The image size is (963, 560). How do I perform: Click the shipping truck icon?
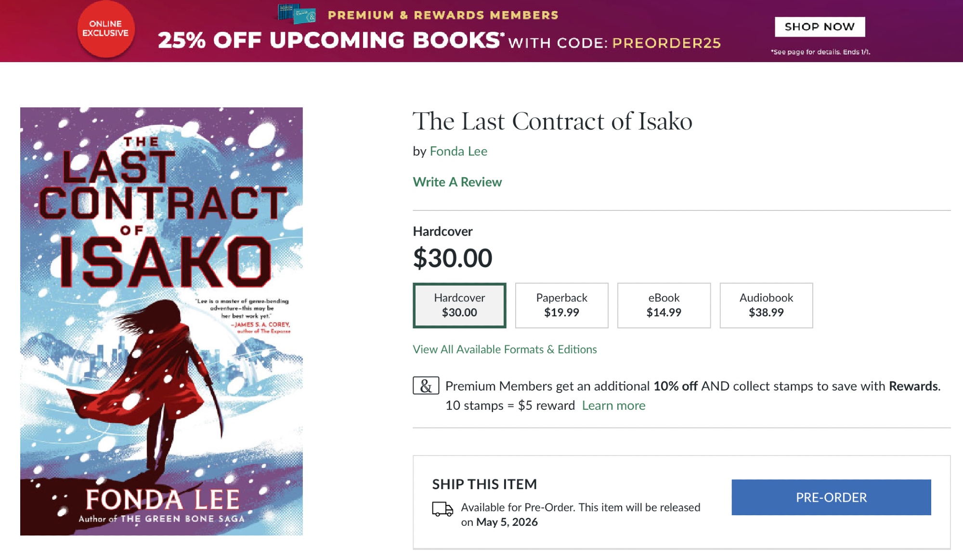click(x=442, y=509)
